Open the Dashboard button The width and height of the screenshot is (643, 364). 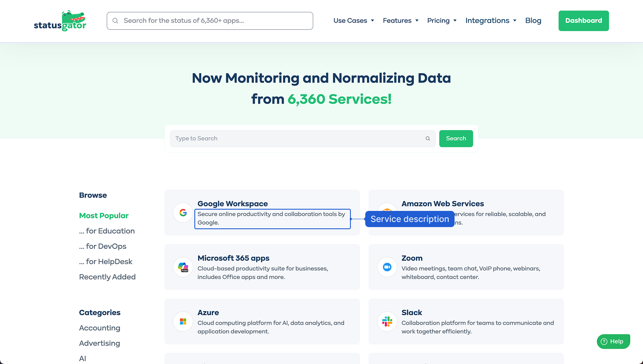[583, 21]
